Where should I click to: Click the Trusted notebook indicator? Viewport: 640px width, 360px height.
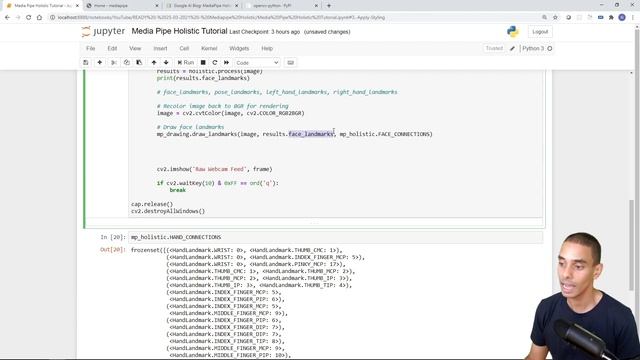(494, 48)
